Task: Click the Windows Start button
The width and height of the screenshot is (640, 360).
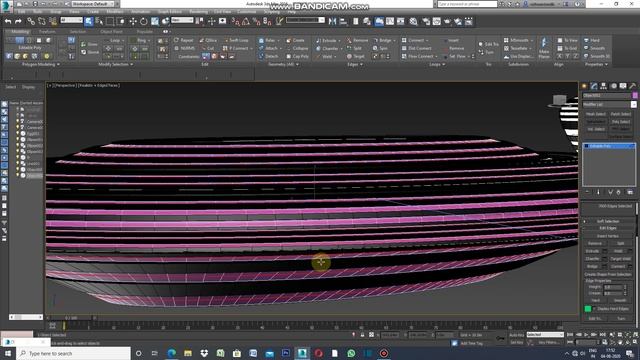Action: pyautogui.click(x=8, y=353)
